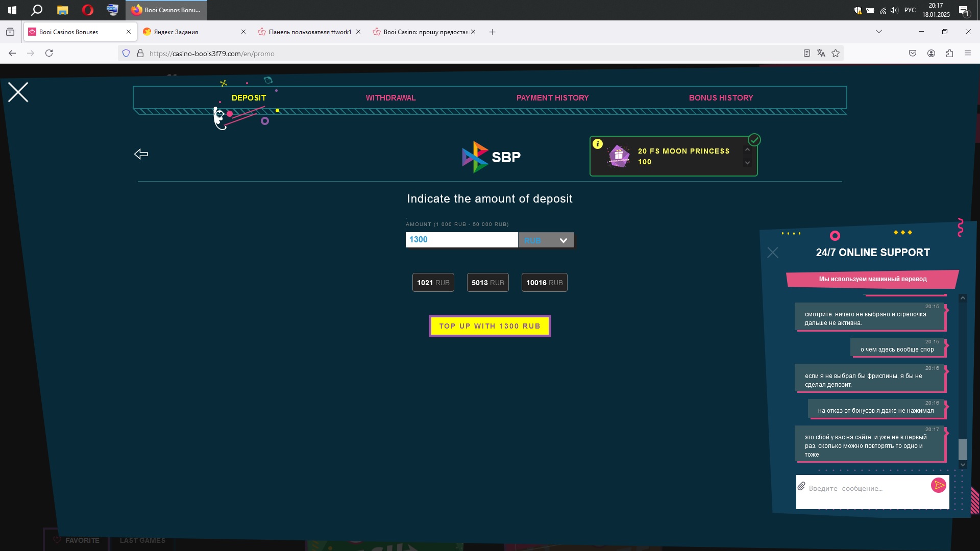Reload the current casino page
This screenshot has height=551, width=980.
49,53
